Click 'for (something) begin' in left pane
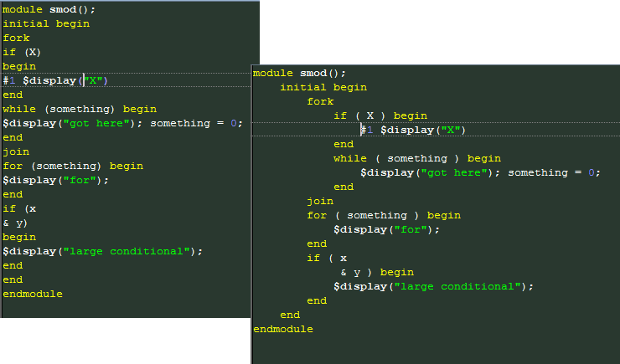620x364 pixels. [73, 166]
